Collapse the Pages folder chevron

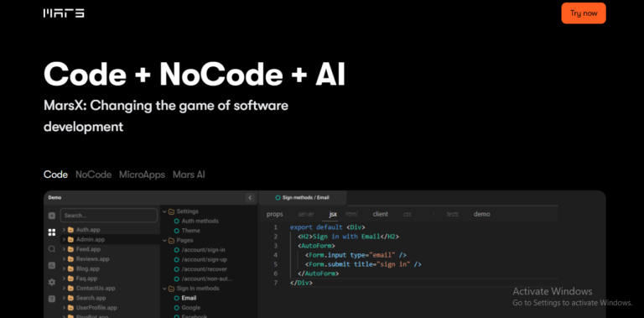pyautogui.click(x=164, y=240)
